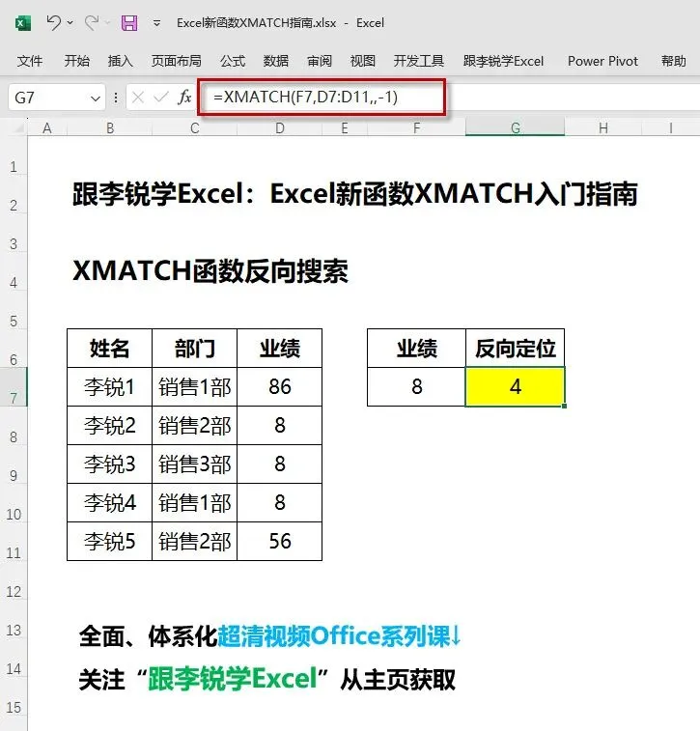Image resolution: width=700 pixels, height=731 pixels.
Task: Select the 数据 ribbon tab
Action: tap(276, 61)
